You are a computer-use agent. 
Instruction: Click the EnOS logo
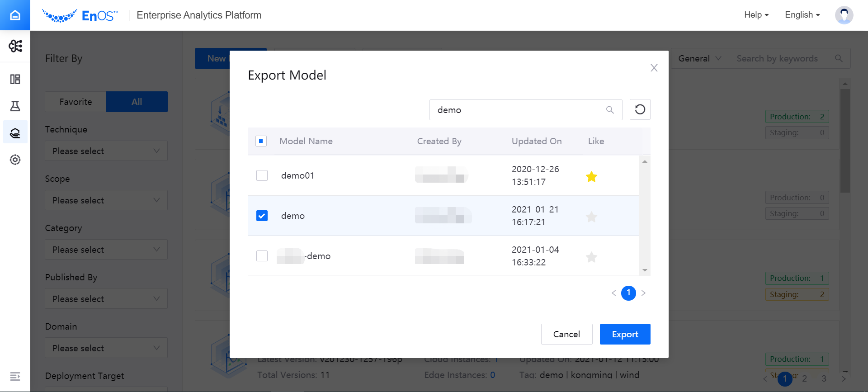click(x=80, y=15)
